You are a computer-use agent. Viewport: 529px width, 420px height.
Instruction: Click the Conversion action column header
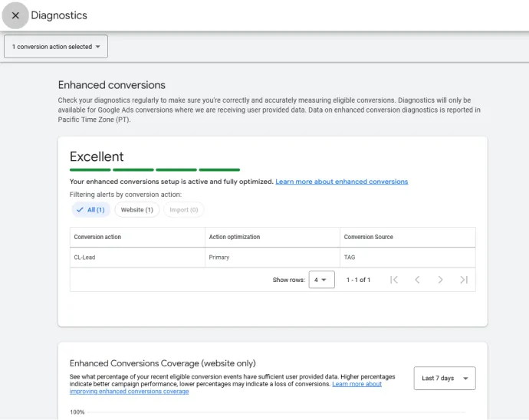tap(137, 237)
